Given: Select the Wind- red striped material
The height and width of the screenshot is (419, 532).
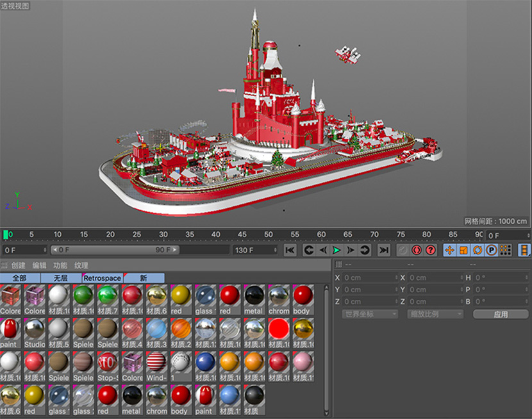Looking at the screenshot, I should tap(156, 366).
